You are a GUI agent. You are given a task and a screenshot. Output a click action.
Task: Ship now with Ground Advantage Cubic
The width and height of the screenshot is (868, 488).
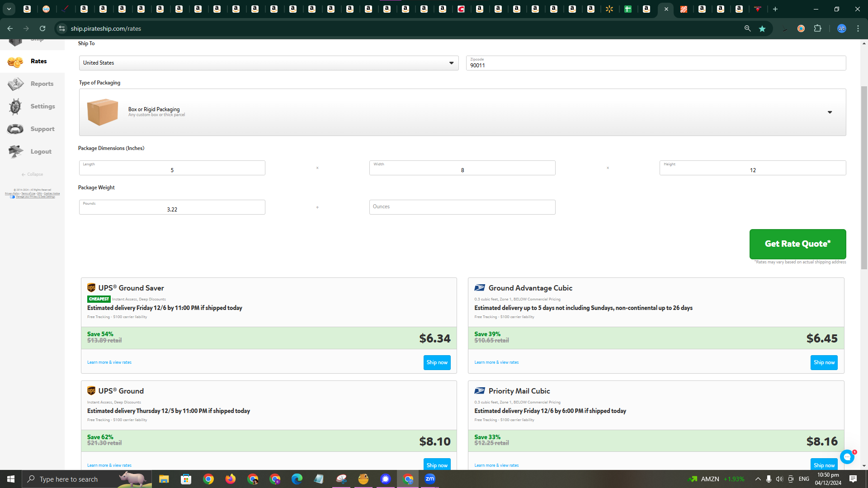pyautogui.click(x=824, y=362)
